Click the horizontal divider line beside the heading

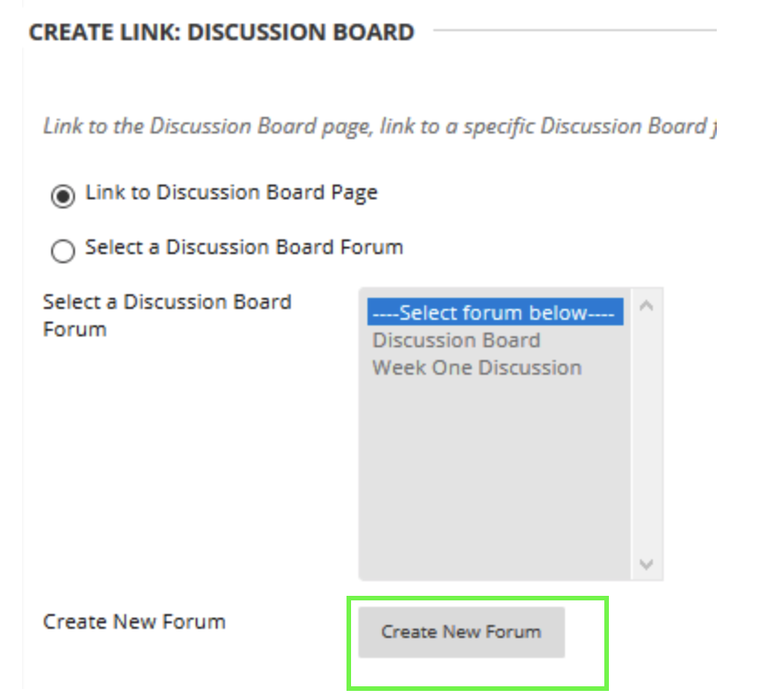click(576, 32)
